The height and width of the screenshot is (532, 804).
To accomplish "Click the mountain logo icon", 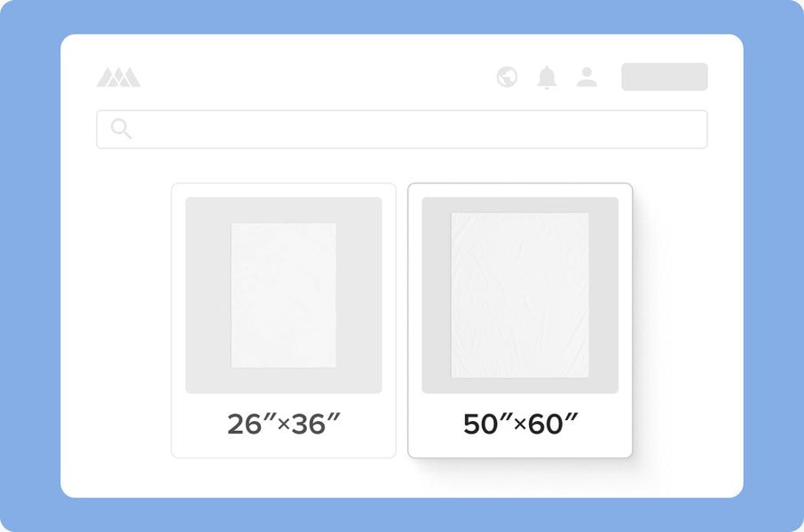I will (118, 78).
